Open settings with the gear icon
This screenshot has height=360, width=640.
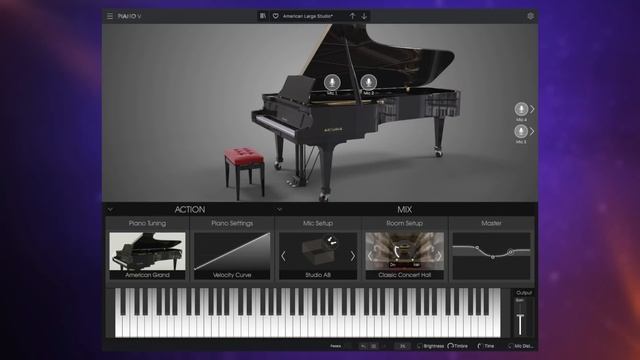530,16
